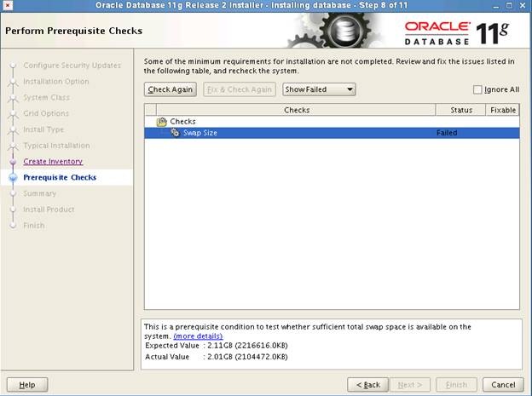This screenshot has width=532, height=396.
Task: Minimize the installer window
Action: (496, 5)
